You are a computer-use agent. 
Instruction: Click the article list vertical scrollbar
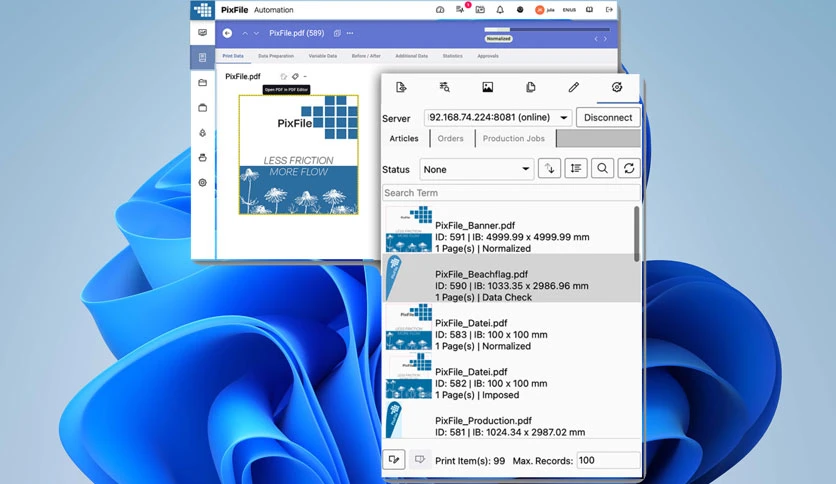pos(637,234)
